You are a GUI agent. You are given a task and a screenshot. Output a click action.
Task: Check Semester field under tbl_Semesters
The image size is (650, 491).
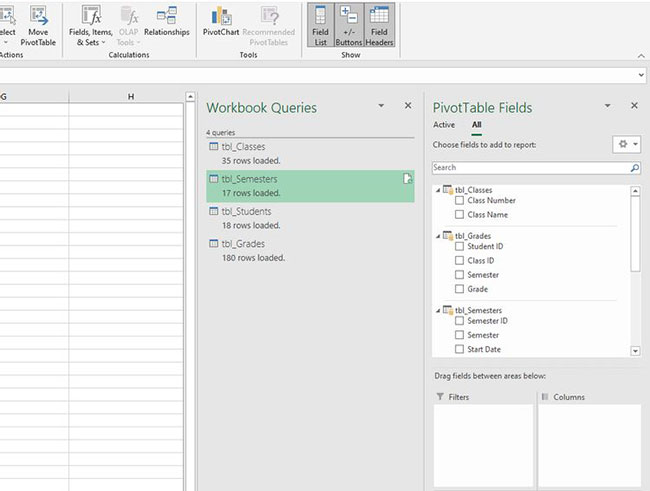(x=459, y=335)
